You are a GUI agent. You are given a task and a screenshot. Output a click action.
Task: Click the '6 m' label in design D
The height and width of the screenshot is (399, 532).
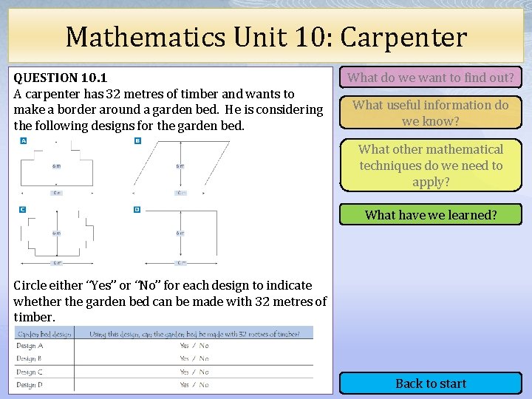[180, 233]
